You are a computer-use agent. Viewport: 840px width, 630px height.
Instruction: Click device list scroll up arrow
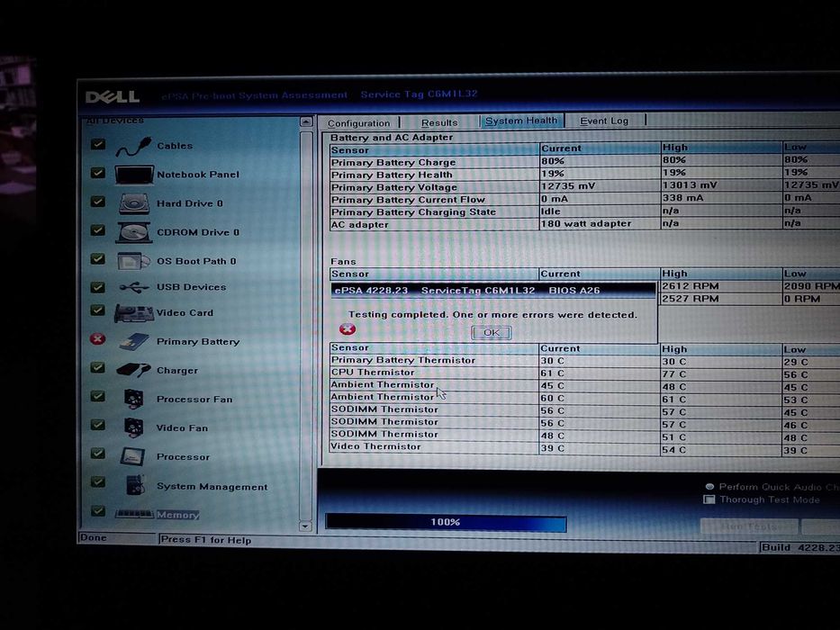(x=306, y=122)
